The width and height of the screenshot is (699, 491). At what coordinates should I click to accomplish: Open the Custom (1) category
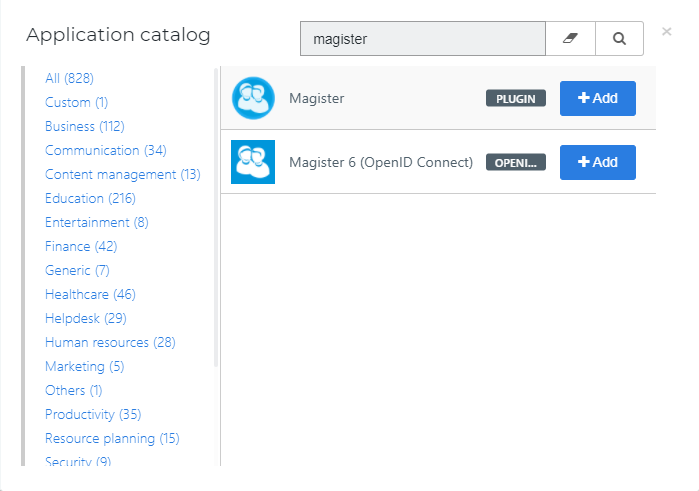click(x=76, y=103)
